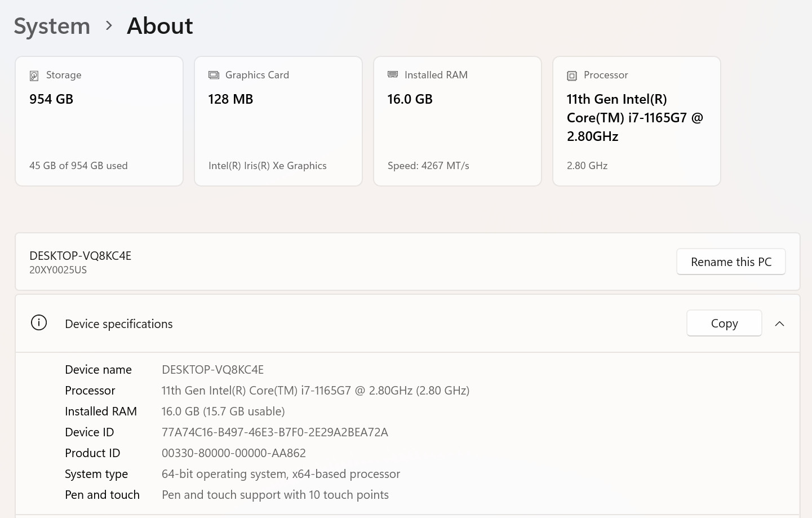Select the Graphics Card 128 MB card

pyautogui.click(x=278, y=121)
